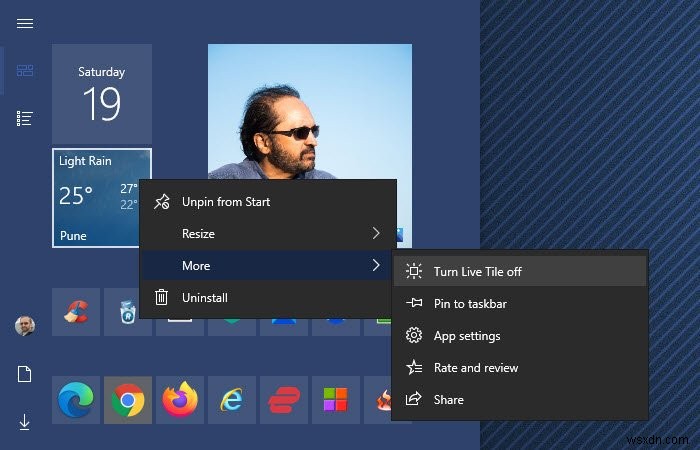This screenshot has width=700, height=450.
Task: Launch the colorful four-square tile
Action: (336, 400)
